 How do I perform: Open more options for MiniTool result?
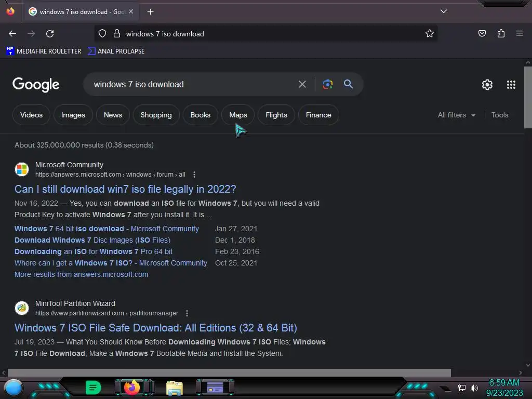click(187, 313)
